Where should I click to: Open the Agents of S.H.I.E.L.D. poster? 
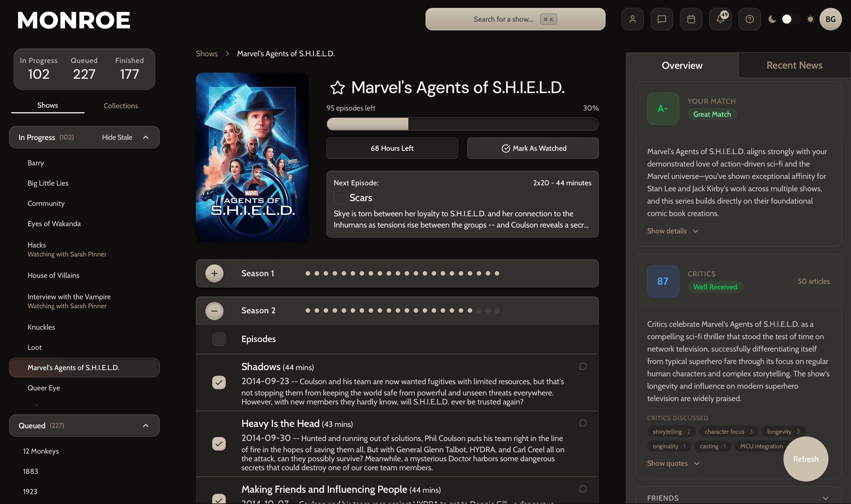tap(252, 157)
